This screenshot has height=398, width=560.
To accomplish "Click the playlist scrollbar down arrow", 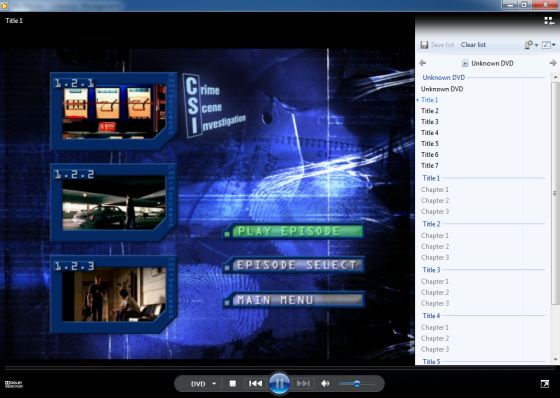I will 555,359.
